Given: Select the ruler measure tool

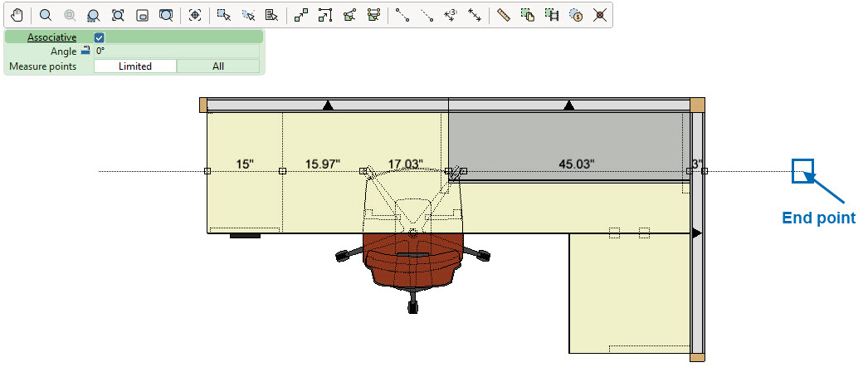Looking at the screenshot, I should click(x=503, y=15).
